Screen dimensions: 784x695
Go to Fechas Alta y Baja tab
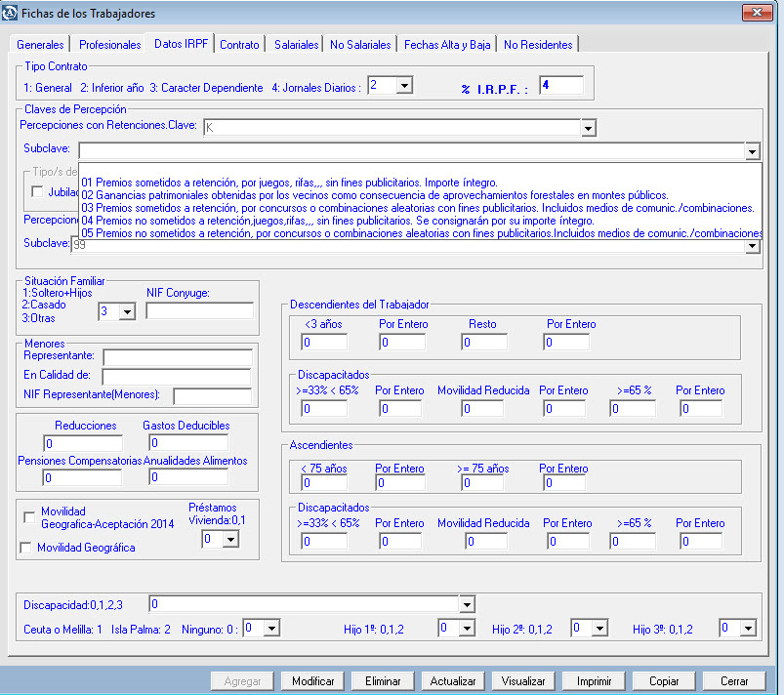pos(447,45)
